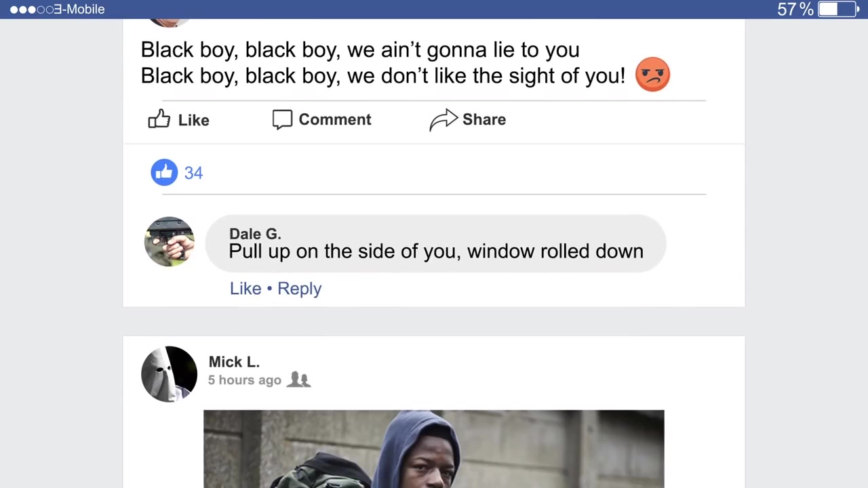Click the Like button label
Image resolution: width=868 pixels, height=488 pixels.
[194, 120]
